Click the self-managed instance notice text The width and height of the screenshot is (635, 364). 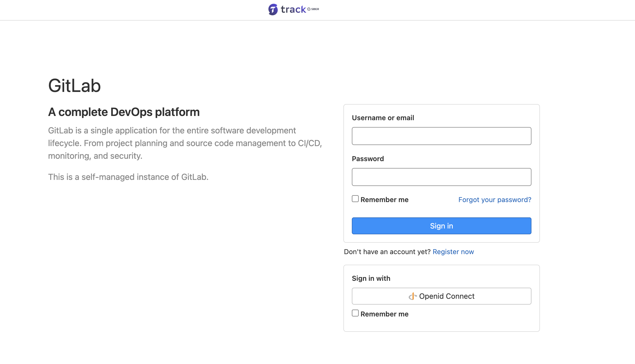pos(128,177)
